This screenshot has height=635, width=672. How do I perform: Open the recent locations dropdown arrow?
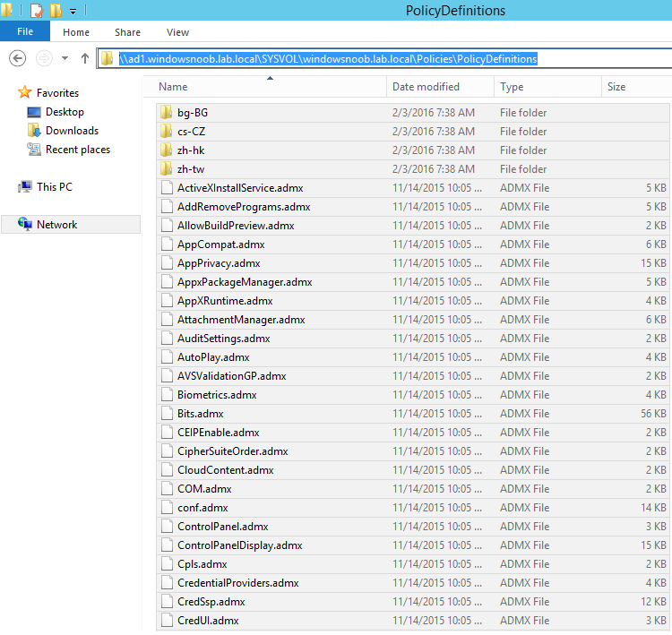click(65, 58)
